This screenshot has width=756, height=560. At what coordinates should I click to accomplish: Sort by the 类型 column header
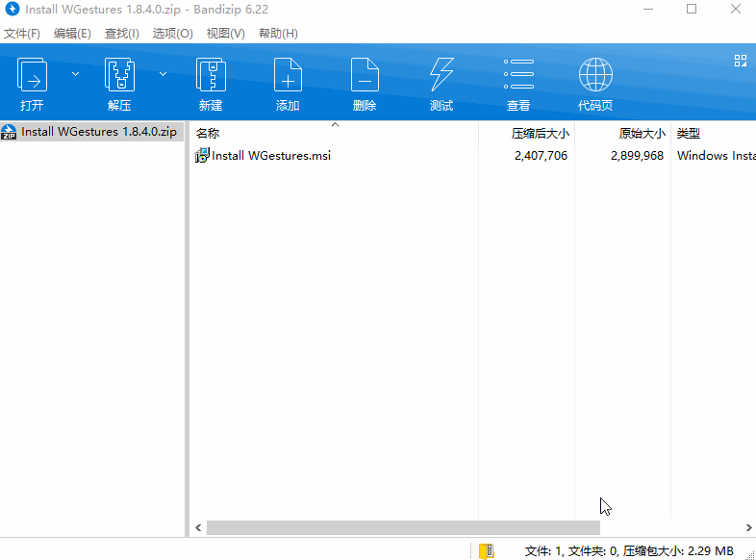pyautogui.click(x=714, y=133)
